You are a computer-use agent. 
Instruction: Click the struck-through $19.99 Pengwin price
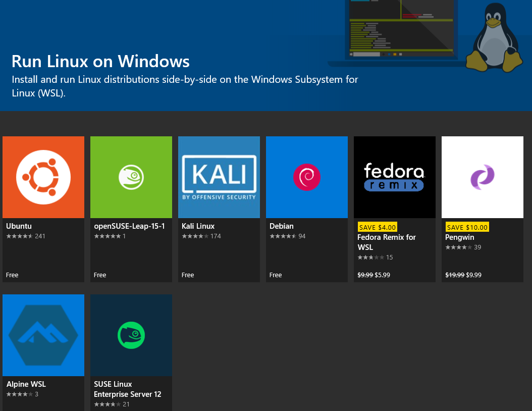(455, 275)
